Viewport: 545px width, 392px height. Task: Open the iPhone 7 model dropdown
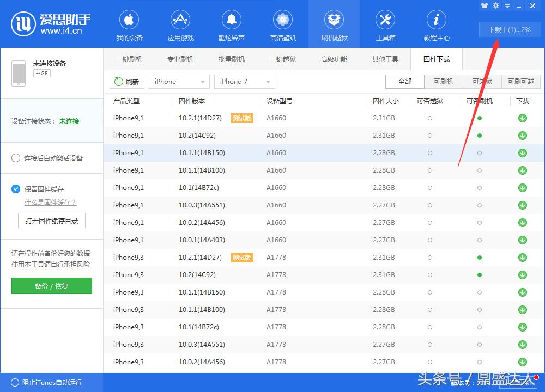pyautogui.click(x=244, y=81)
